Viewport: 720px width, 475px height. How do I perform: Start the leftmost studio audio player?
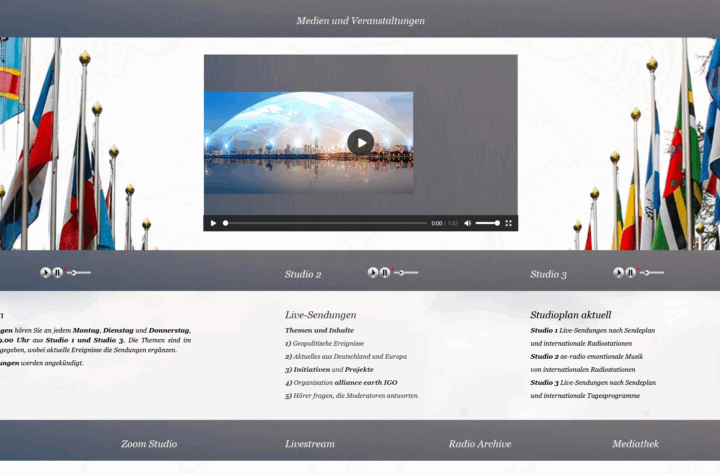(45, 272)
